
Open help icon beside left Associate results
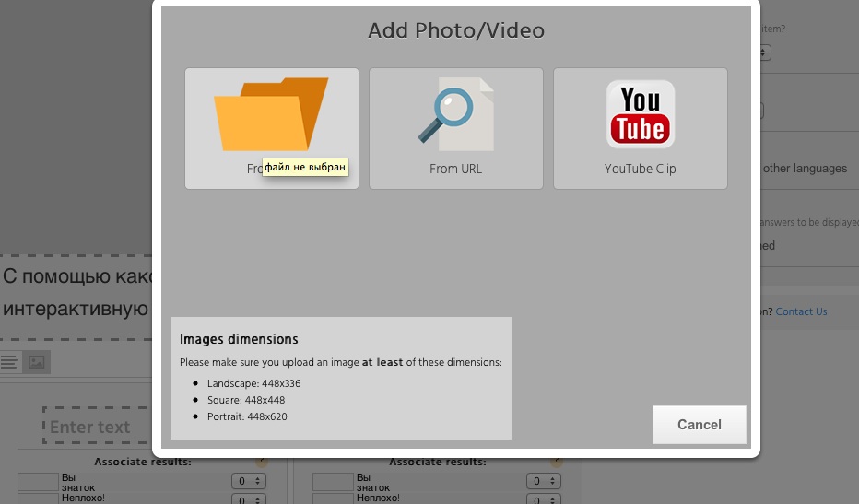point(262,462)
